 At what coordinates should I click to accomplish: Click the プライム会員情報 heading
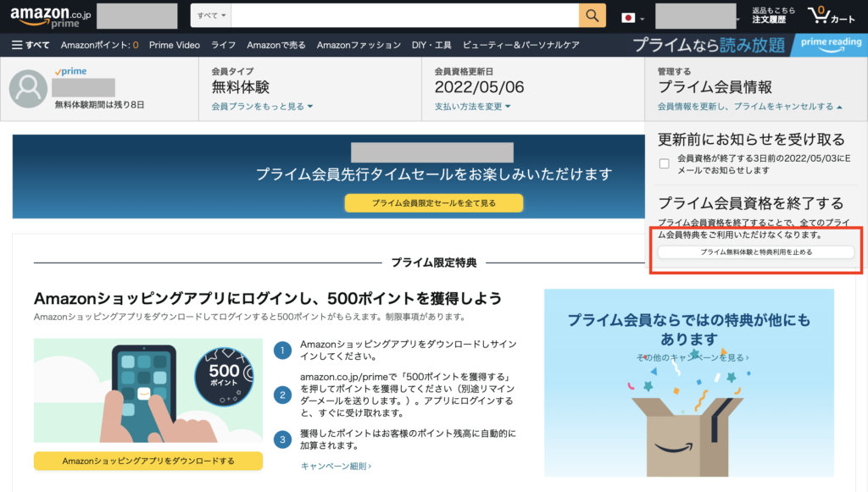[715, 87]
